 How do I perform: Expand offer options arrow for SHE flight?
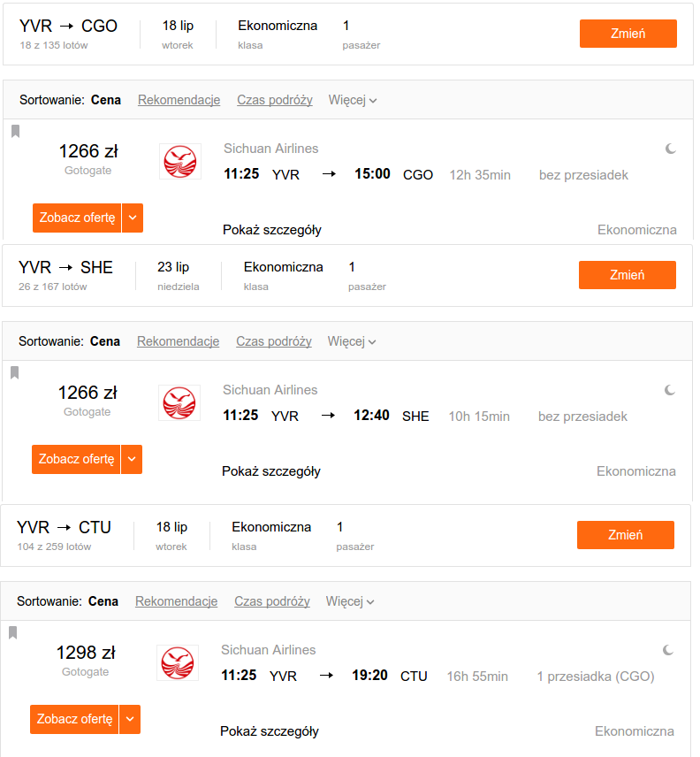[x=132, y=459]
